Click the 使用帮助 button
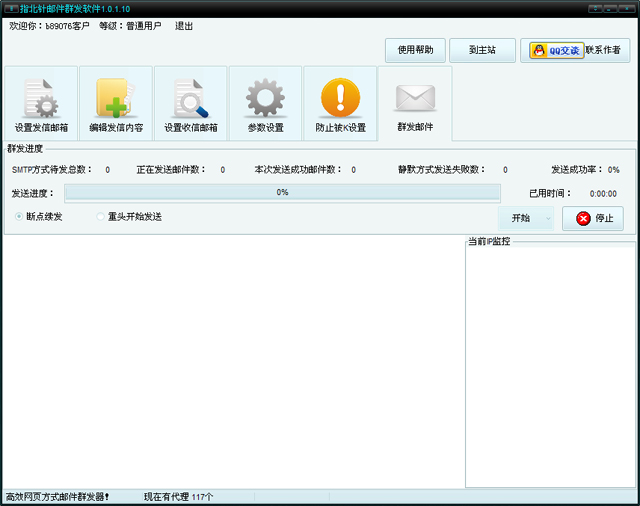Viewport: 640px width, 506px height. tap(415, 50)
